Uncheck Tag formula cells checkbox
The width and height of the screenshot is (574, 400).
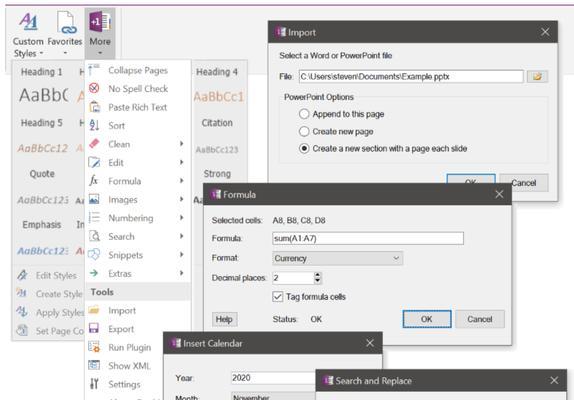pos(277,296)
